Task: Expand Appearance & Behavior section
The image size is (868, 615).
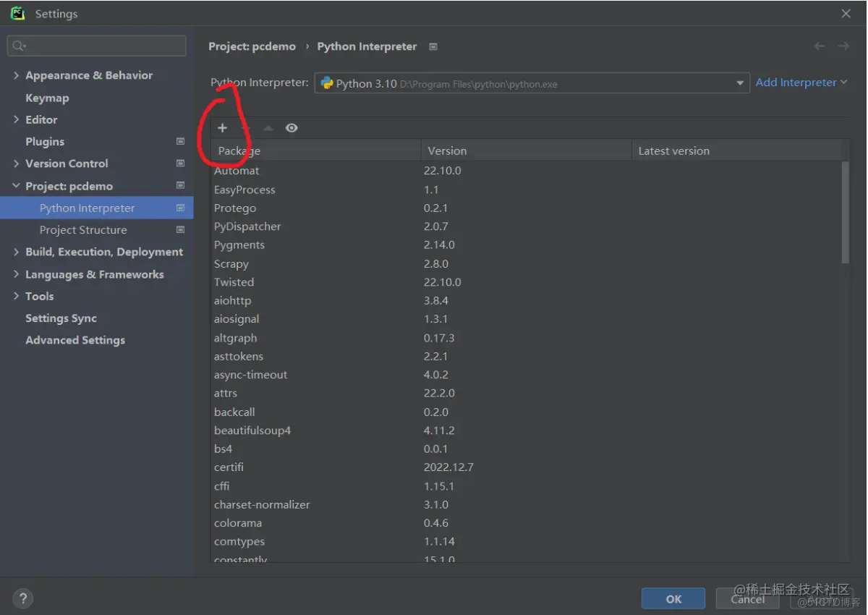Action: (17, 75)
